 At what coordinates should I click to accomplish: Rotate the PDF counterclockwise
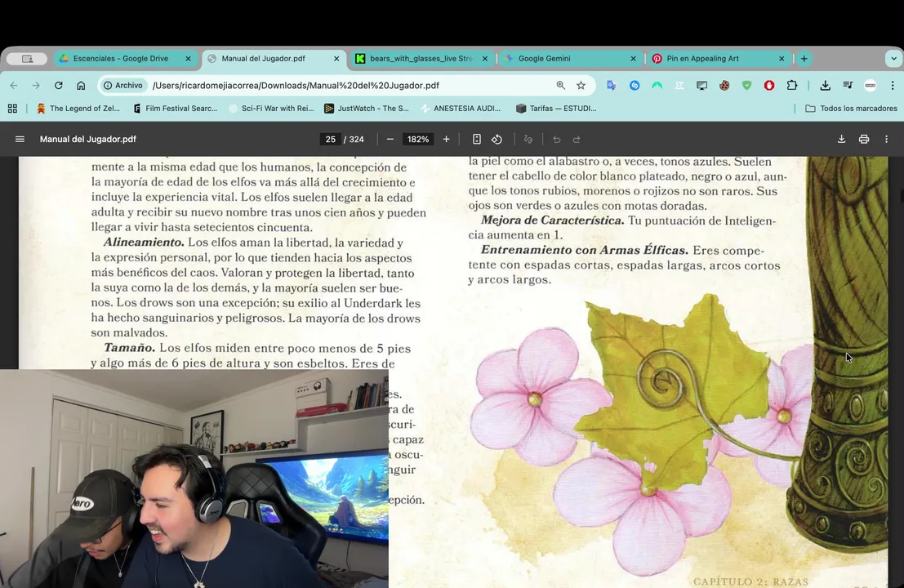pos(497,139)
